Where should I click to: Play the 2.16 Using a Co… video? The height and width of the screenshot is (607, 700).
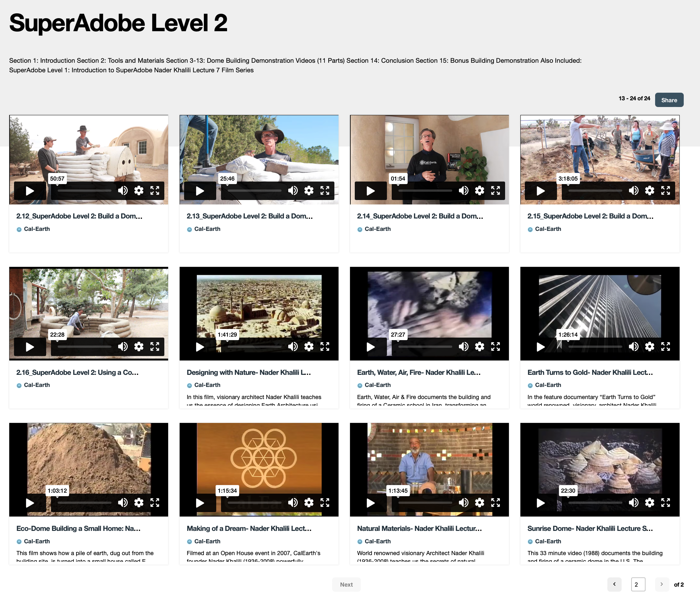(30, 346)
